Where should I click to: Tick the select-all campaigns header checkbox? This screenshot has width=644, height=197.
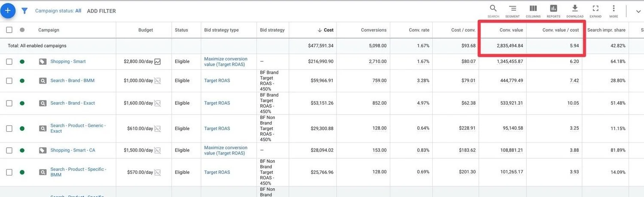click(x=9, y=30)
